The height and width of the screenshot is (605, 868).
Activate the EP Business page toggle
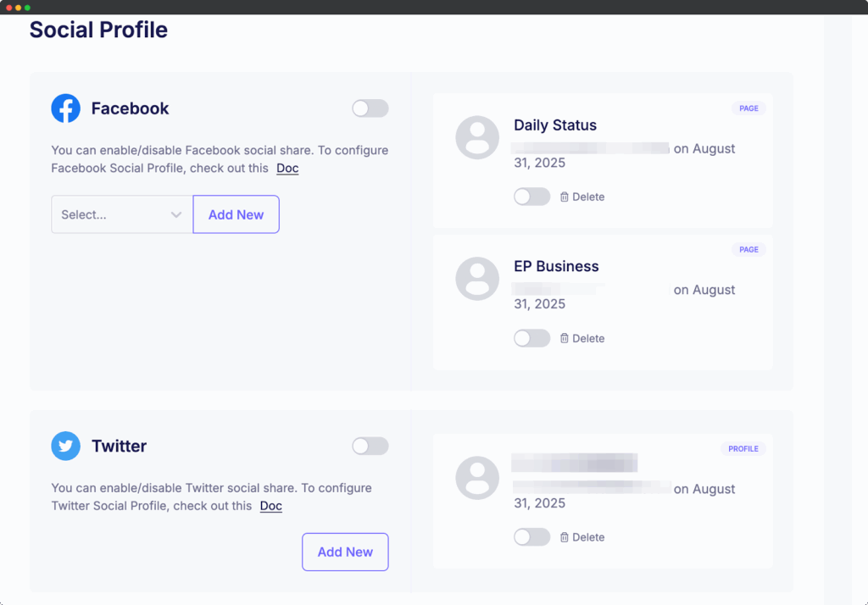coord(531,337)
